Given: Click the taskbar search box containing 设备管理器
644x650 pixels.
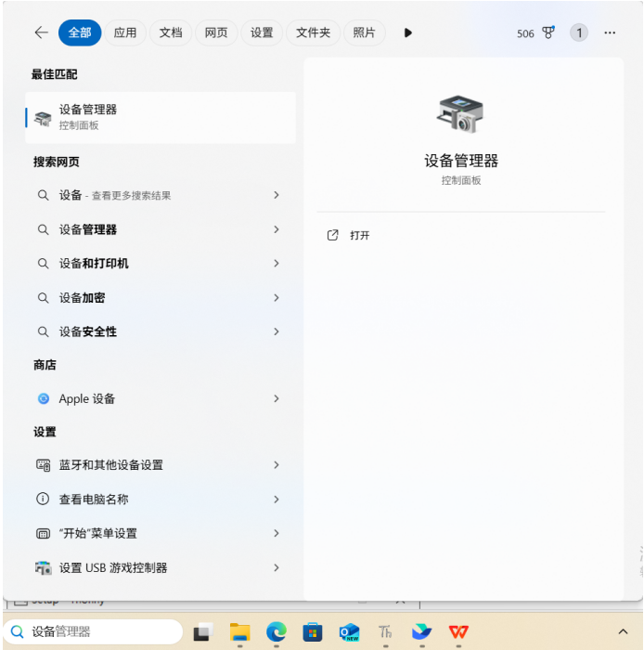Looking at the screenshot, I should (93, 631).
